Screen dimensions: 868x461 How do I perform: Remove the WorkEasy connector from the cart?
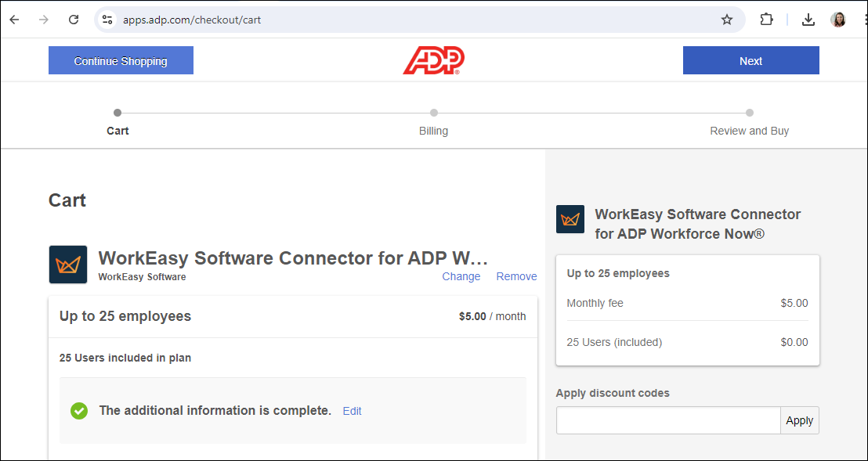516,276
